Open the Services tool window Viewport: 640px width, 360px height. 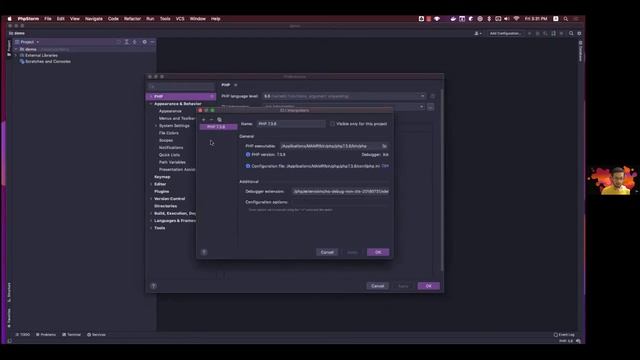click(x=96, y=335)
